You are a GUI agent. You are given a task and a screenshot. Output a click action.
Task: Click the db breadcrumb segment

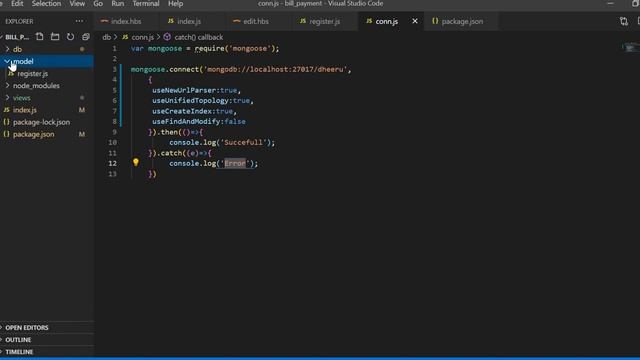[107, 37]
